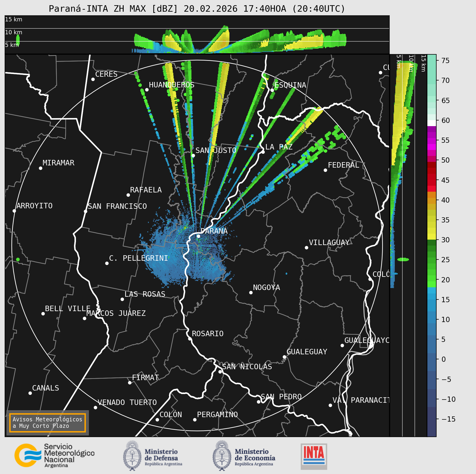Click the SAN JUSTO city dot
The height and width of the screenshot is (474, 476).
pyautogui.click(x=193, y=155)
